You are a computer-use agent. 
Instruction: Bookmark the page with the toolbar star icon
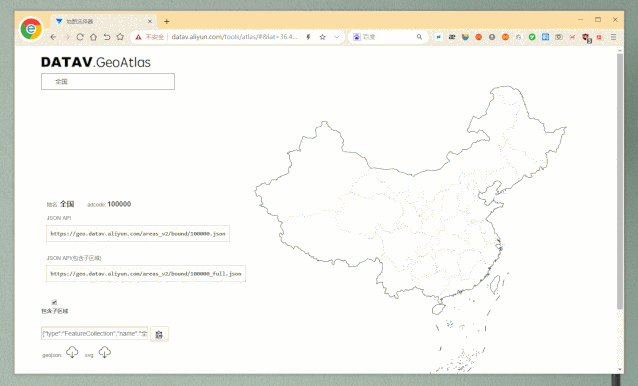coord(120,37)
